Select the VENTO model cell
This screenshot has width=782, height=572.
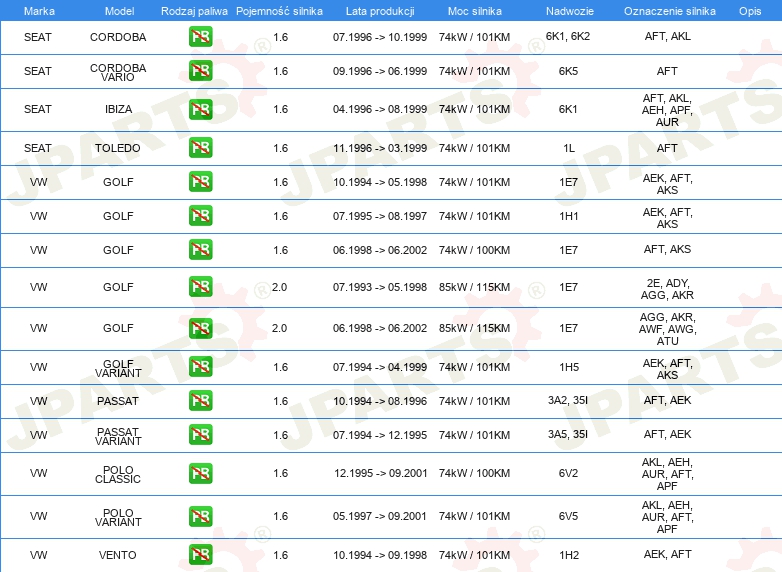tap(118, 555)
